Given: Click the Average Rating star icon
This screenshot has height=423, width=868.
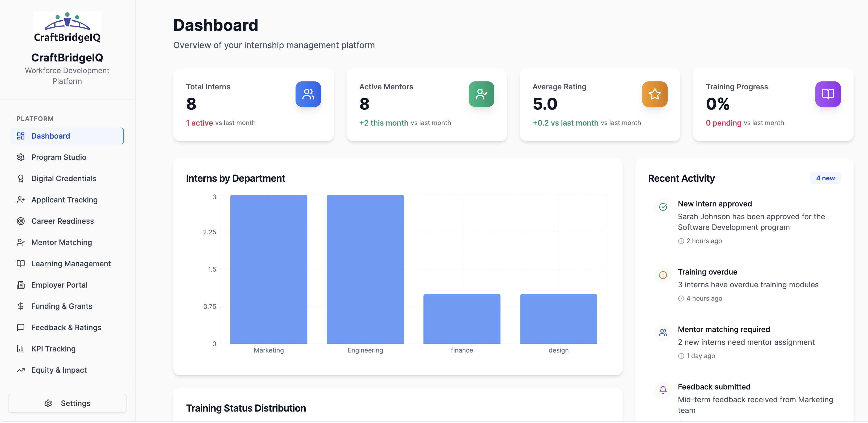Looking at the screenshot, I should (x=654, y=94).
